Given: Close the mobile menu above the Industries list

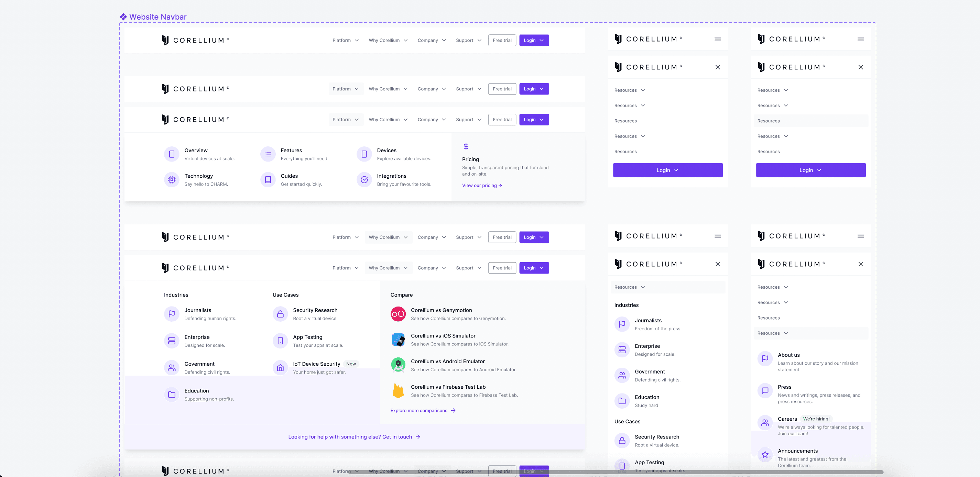Looking at the screenshot, I should 718,264.
